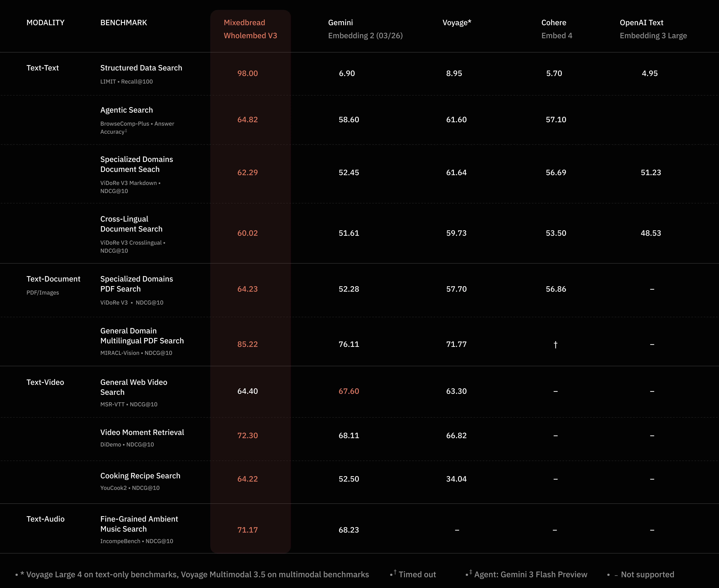Select the Text-Text modality label

43,68
